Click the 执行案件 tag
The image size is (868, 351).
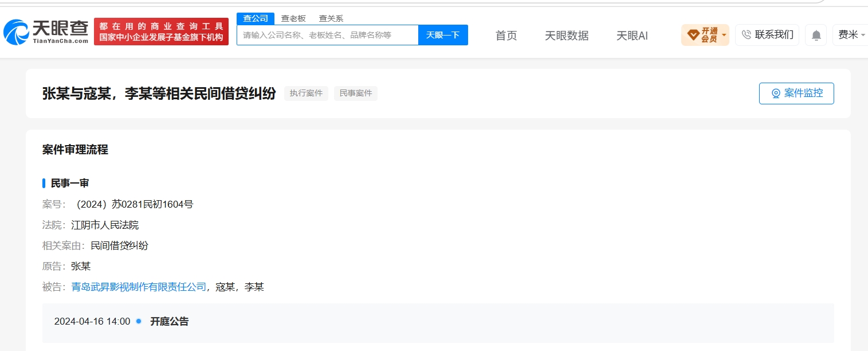[x=306, y=93]
